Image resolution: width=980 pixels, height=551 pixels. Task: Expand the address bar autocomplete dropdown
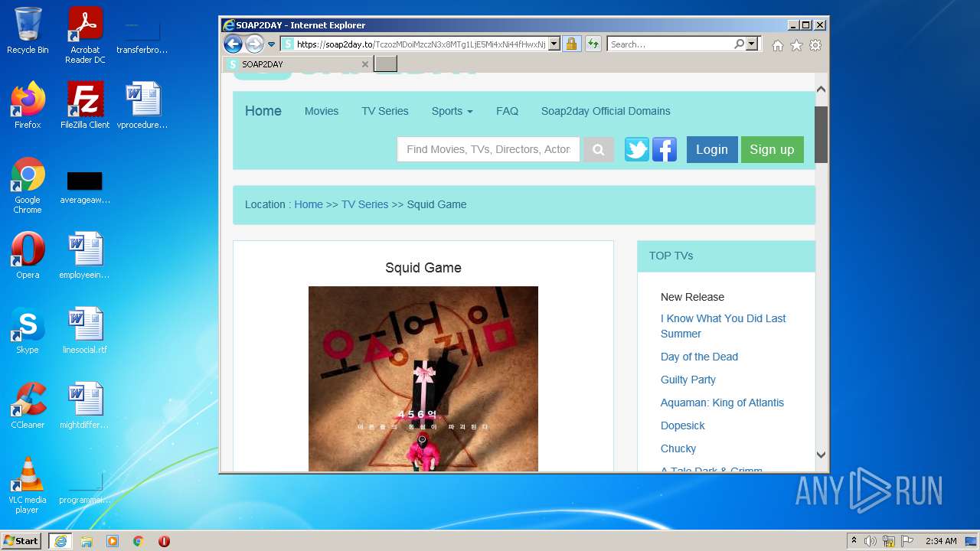point(554,44)
